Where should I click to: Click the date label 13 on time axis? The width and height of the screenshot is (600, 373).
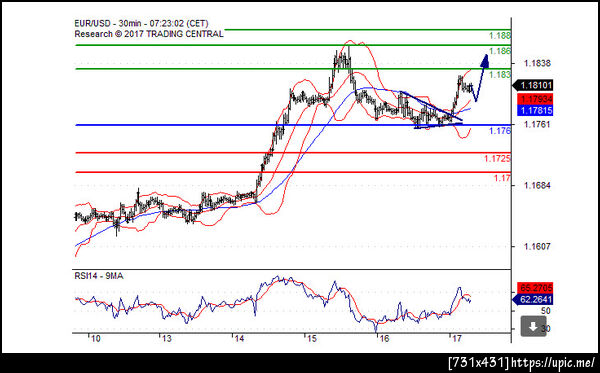click(166, 339)
